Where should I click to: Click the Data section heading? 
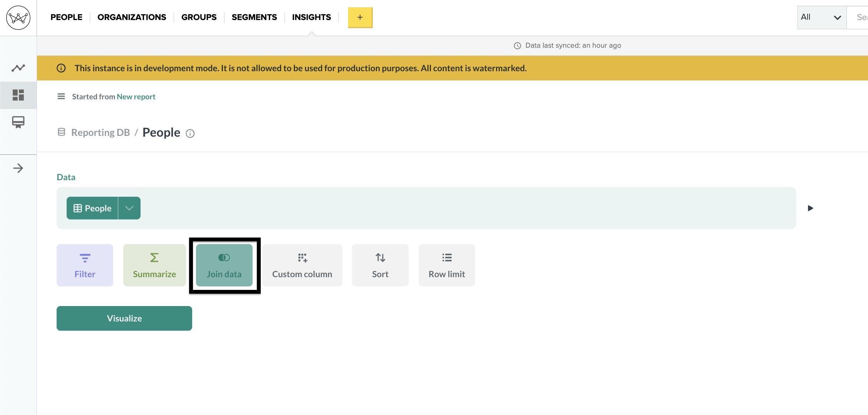pos(66,177)
